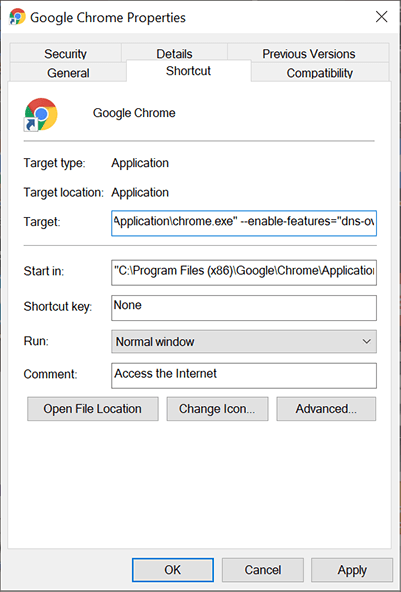Focus the Start in path field
The height and width of the screenshot is (592, 401).
(244, 272)
